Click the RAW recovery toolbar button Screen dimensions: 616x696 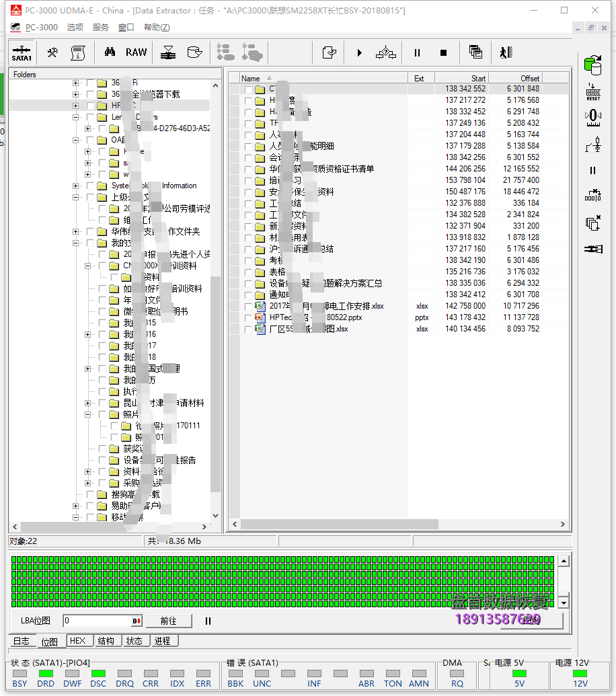pyautogui.click(x=136, y=52)
